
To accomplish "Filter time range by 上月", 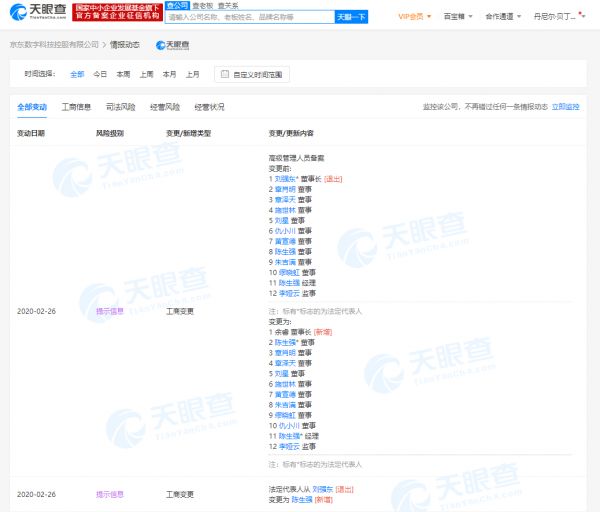I will [193, 74].
